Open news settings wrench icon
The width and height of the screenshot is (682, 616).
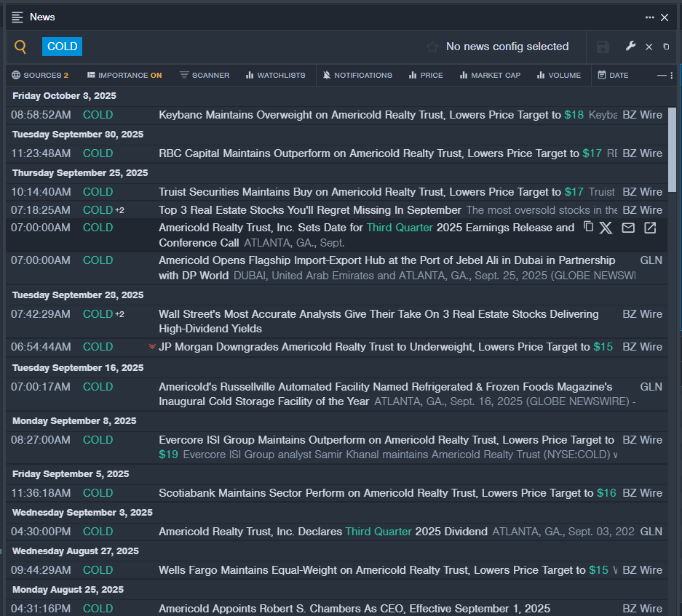click(x=630, y=47)
